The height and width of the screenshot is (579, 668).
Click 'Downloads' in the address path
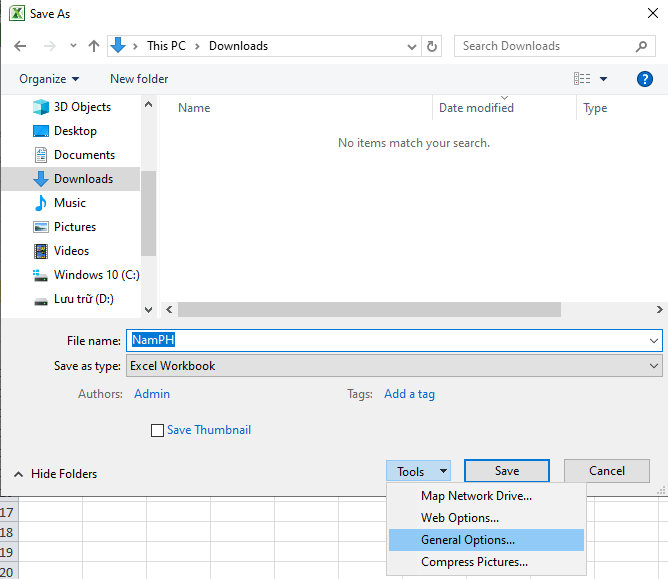click(238, 46)
